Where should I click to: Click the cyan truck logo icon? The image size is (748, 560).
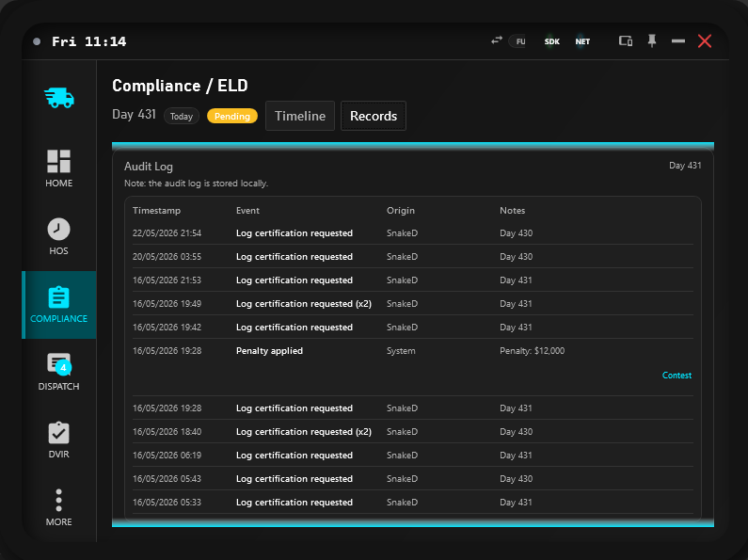tap(59, 98)
